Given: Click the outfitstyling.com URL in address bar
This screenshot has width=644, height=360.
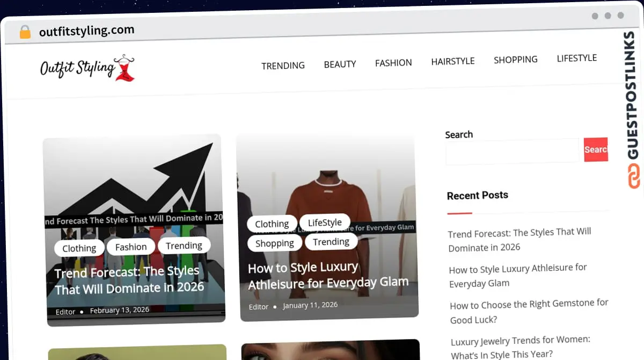Looking at the screenshot, I should [86, 31].
